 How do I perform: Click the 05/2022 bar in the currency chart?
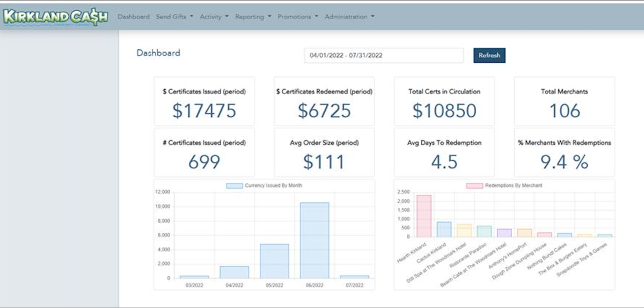(x=274, y=261)
